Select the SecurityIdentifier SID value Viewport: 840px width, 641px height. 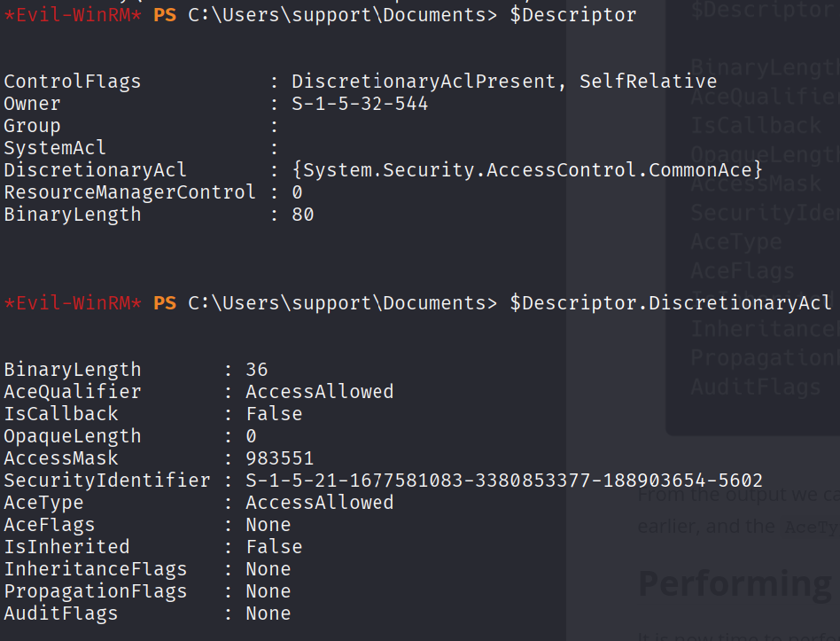[x=503, y=481]
